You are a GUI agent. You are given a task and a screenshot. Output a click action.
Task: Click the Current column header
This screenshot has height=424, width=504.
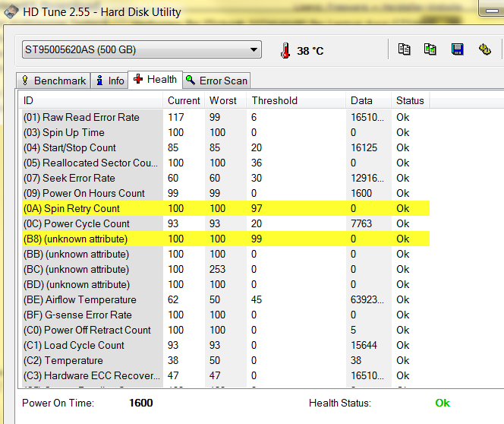pyautogui.click(x=184, y=101)
